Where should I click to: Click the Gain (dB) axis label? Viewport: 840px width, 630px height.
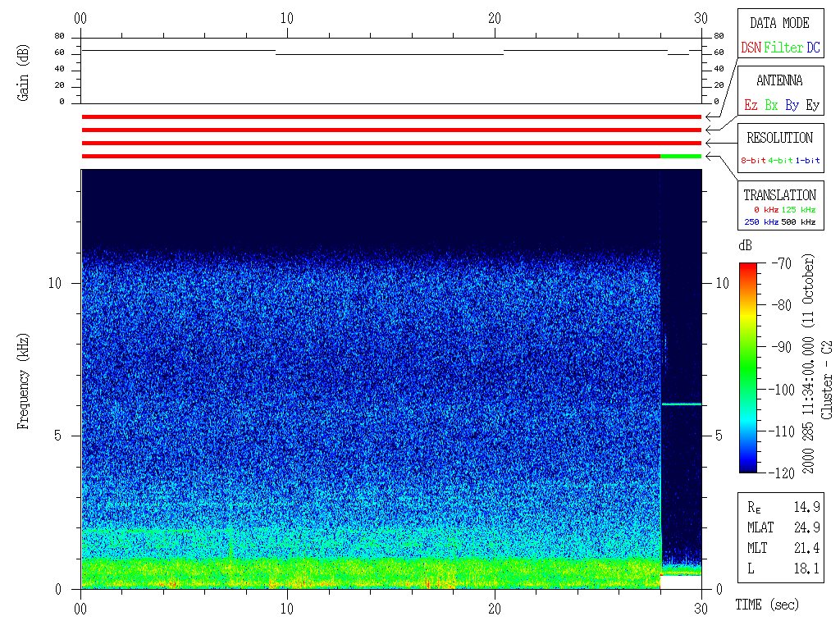23,75
